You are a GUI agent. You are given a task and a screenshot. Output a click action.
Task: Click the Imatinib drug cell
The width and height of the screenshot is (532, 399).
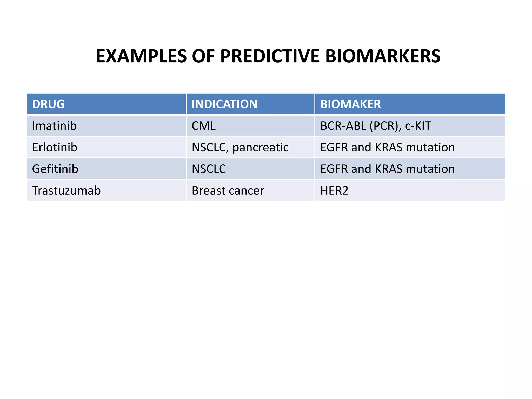click(54, 126)
